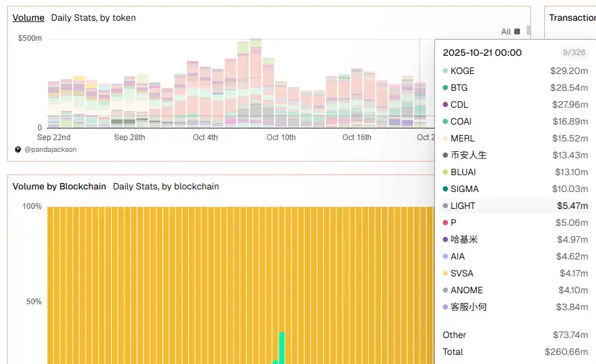This screenshot has width=596, height=364.
Task: Click the KOGE green dot in tooltip
Action: point(445,71)
